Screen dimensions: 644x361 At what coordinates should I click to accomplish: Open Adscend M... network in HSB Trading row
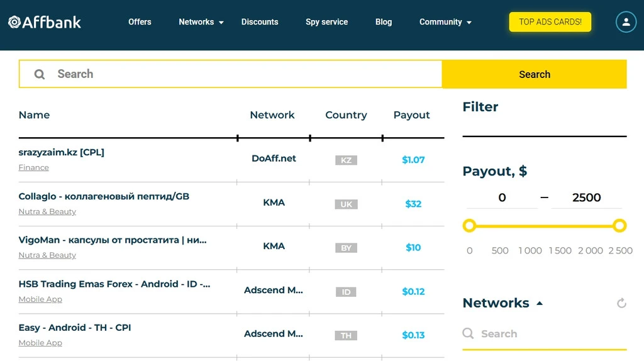pyautogui.click(x=274, y=290)
